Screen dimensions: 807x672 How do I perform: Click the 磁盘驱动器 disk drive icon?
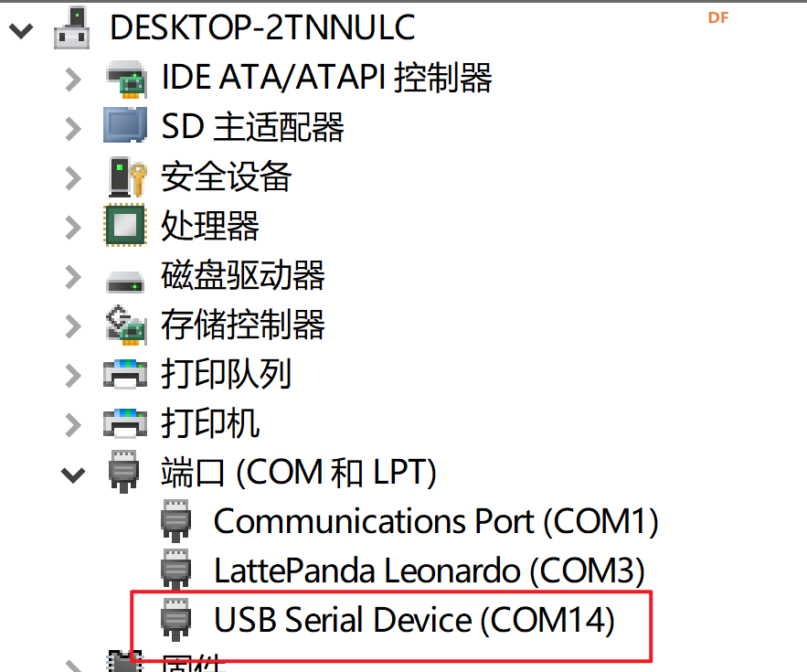pyautogui.click(x=124, y=275)
